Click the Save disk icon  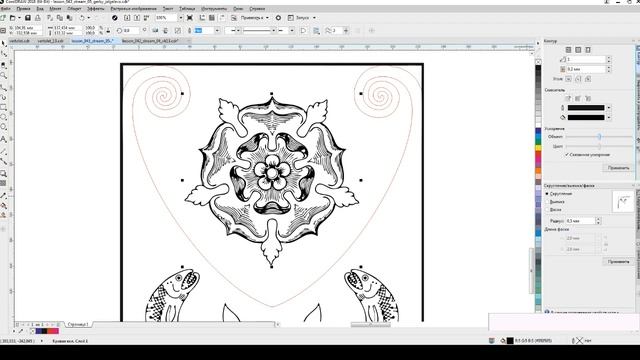point(28,18)
